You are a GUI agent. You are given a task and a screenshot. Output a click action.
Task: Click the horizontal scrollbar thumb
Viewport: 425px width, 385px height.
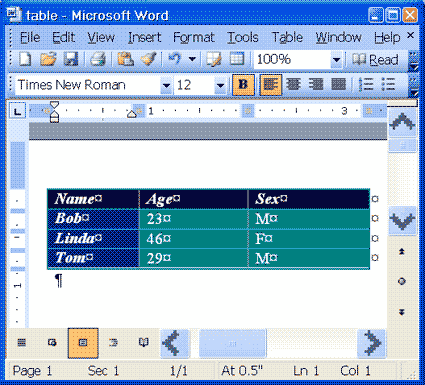pyautogui.click(x=233, y=343)
